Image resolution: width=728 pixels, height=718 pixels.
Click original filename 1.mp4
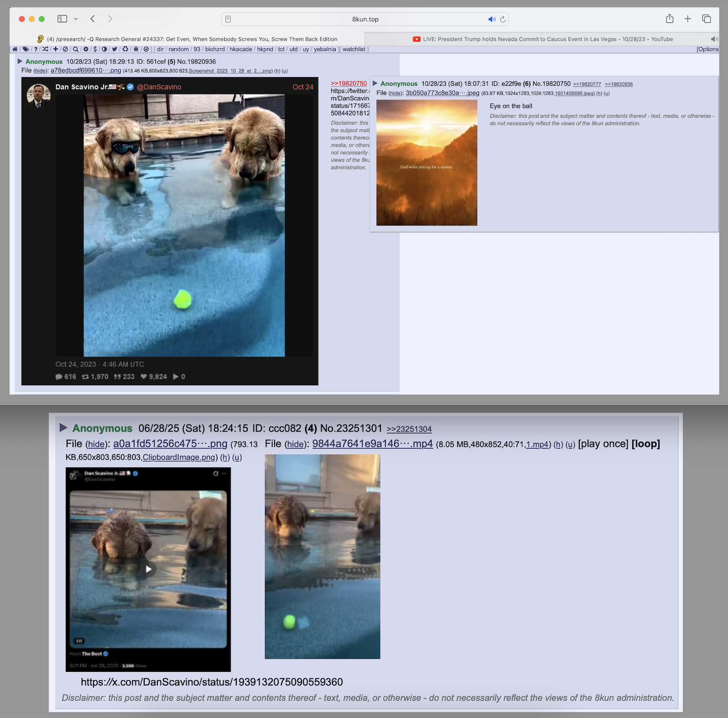click(537, 444)
